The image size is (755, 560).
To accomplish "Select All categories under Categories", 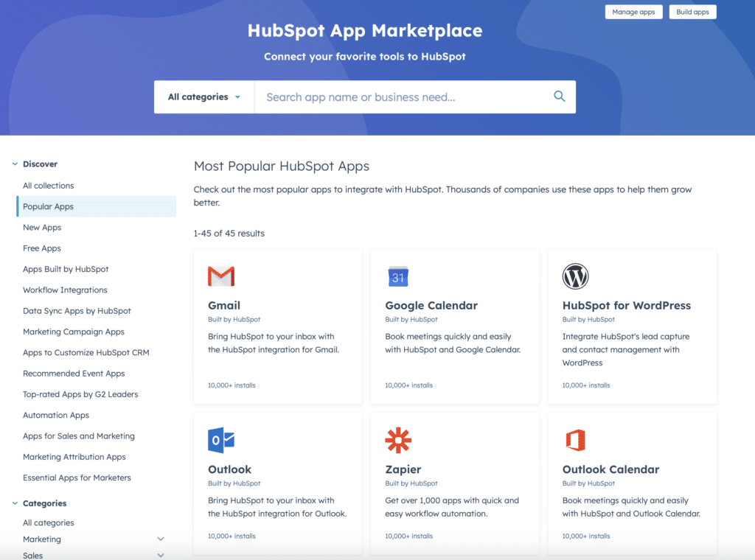I will [x=48, y=522].
